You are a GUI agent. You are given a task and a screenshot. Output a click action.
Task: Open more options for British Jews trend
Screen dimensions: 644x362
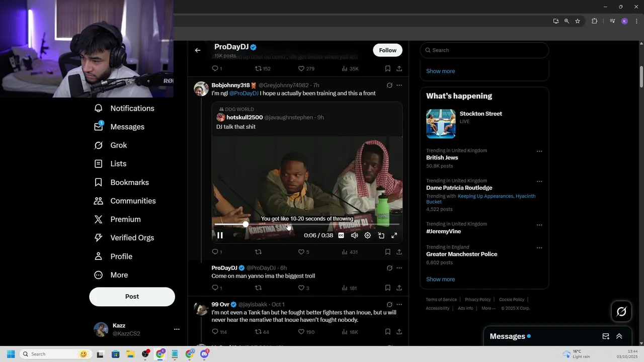pyautogui.click(x=539, y=151)
